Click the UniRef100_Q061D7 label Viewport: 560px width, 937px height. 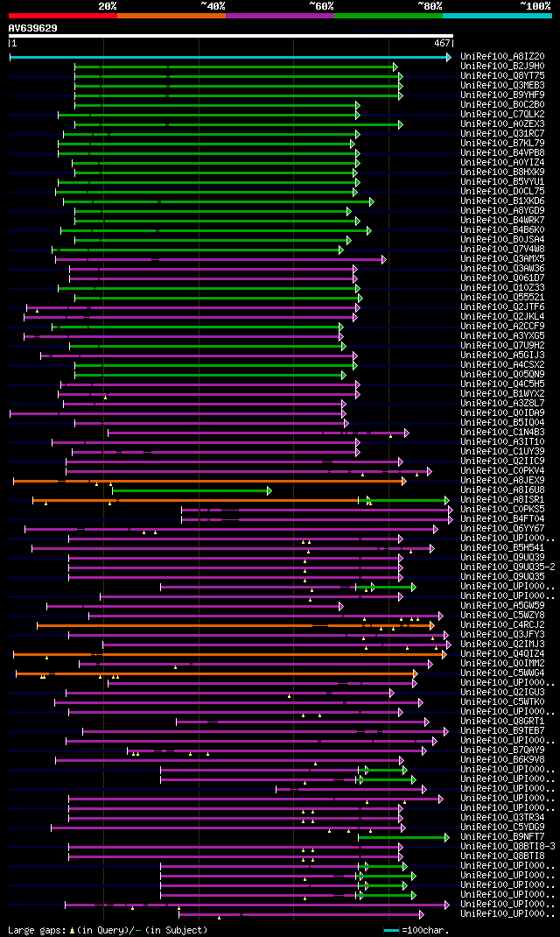coord(502,278)
